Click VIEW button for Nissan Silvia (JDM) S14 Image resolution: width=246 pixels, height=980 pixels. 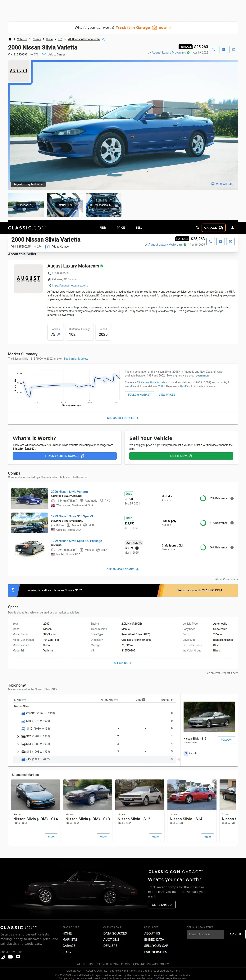tap(51, 837)
